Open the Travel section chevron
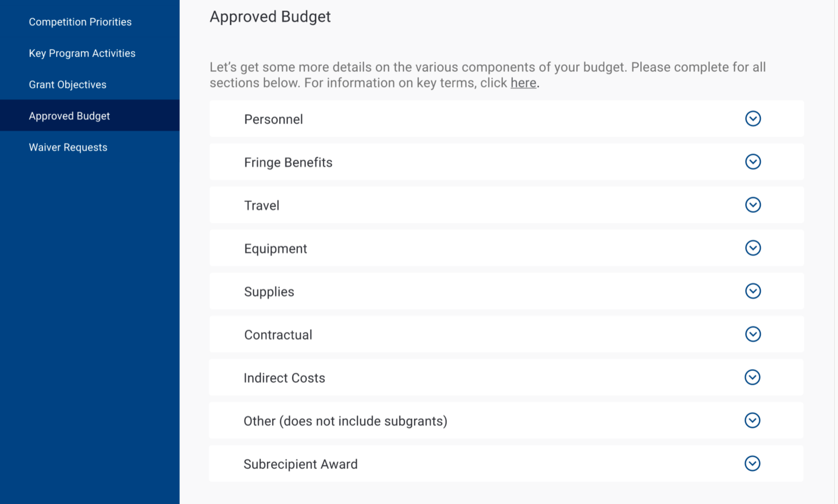The width and height of the screenshot is (838, 504). click(753, 205)
